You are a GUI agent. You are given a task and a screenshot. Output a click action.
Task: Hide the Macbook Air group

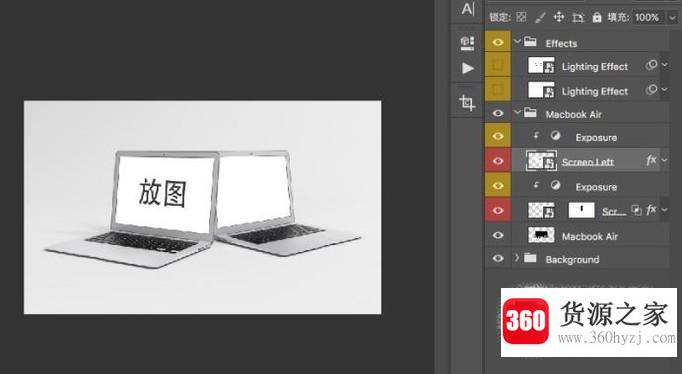point(498,114)
